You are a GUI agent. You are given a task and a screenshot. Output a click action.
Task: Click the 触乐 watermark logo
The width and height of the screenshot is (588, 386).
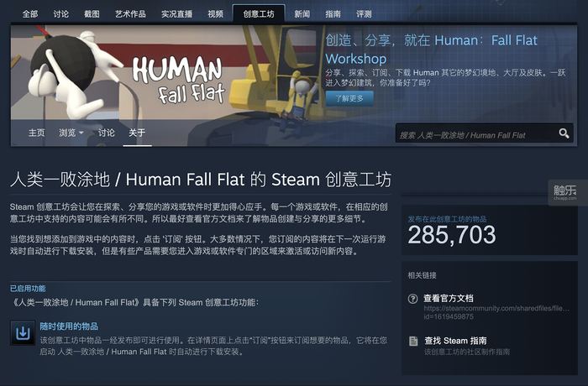pyautogui.click(x=564, y=192)
